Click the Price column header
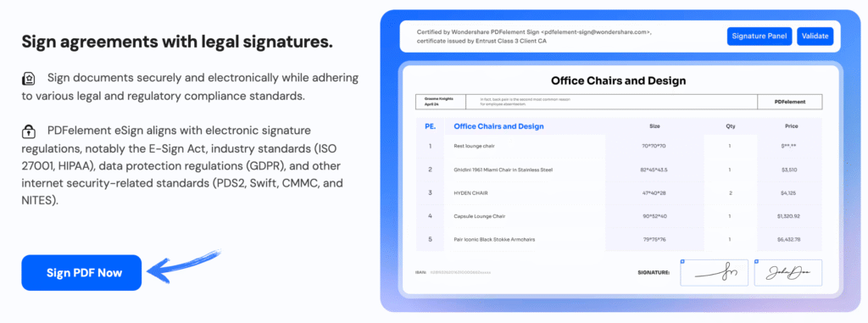This screenshot has height=323, width=868. 791,126
